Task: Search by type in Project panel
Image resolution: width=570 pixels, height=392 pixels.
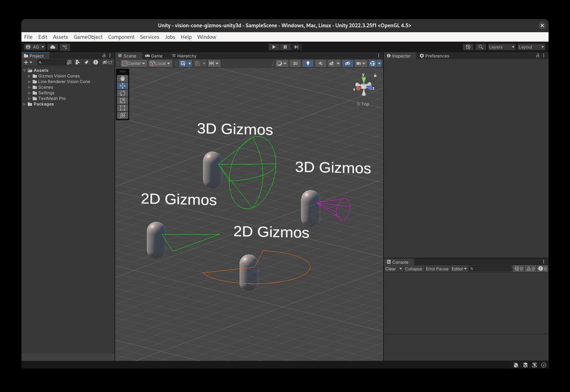Action: pyautogui.click(x=77, y=62)
